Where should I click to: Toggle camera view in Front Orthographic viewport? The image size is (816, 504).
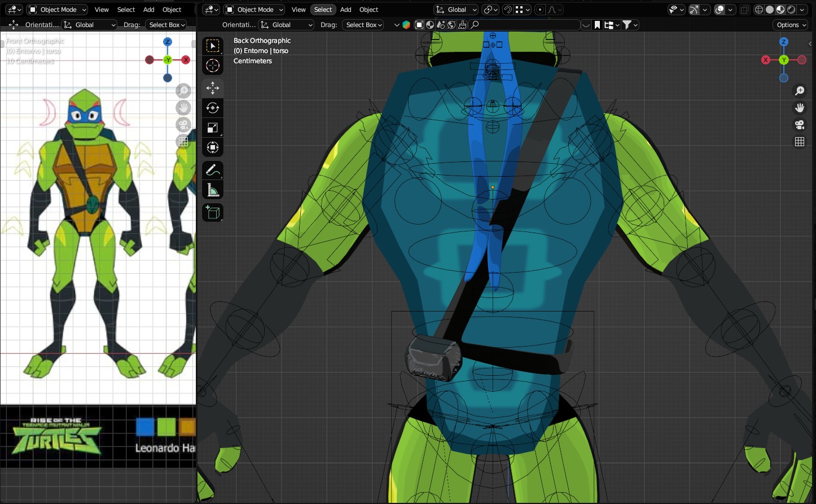tap(183, 125)
